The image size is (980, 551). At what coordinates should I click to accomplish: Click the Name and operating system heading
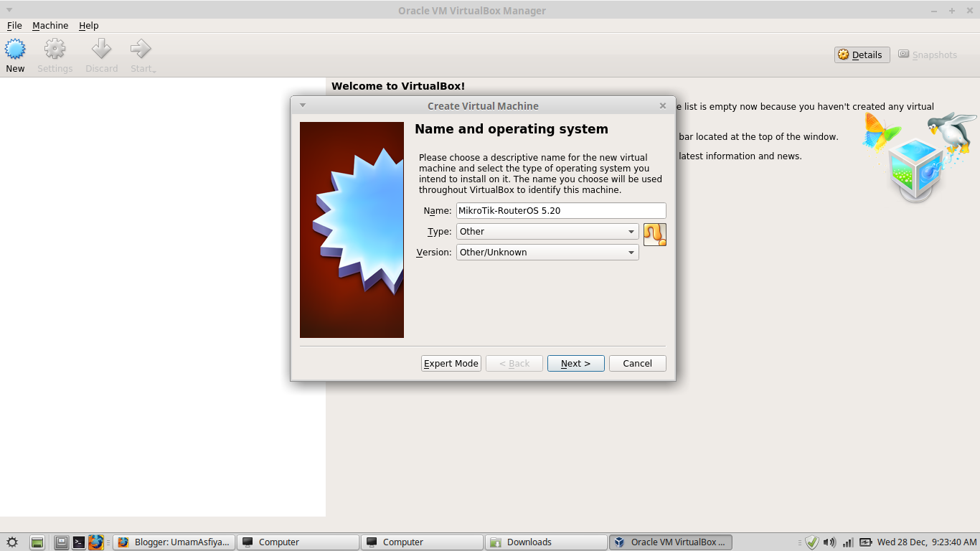512,129
